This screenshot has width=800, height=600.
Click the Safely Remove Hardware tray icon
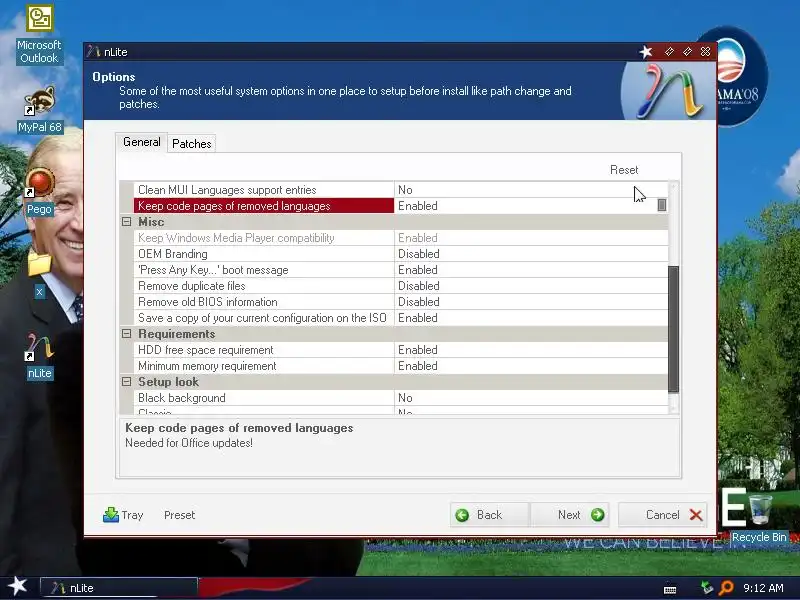707,588
